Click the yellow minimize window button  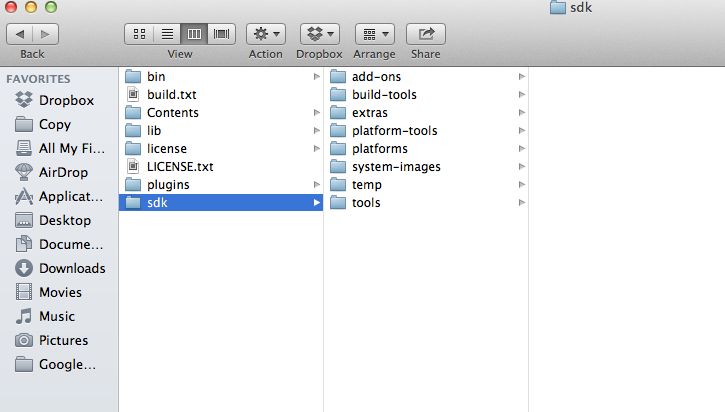coord(31,7)
